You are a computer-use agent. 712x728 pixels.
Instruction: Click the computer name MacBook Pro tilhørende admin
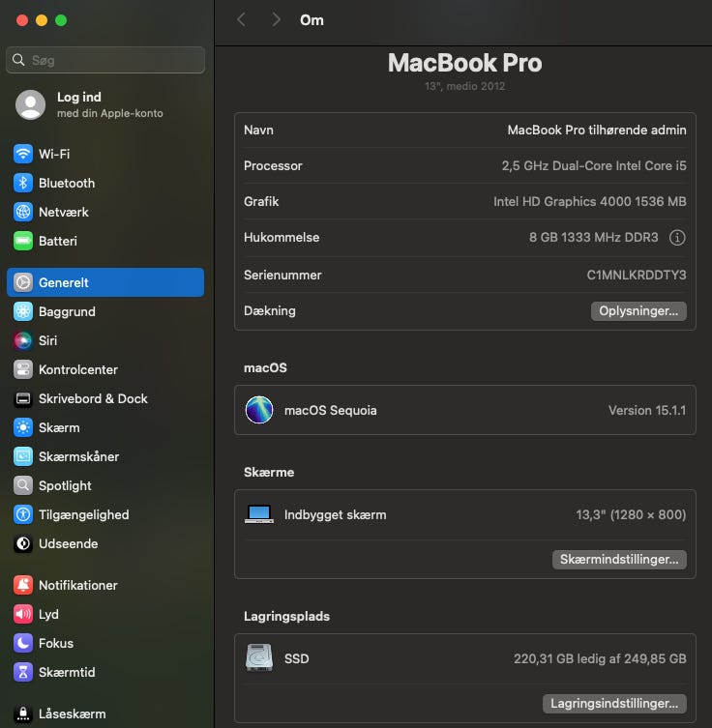click(597, 130)
